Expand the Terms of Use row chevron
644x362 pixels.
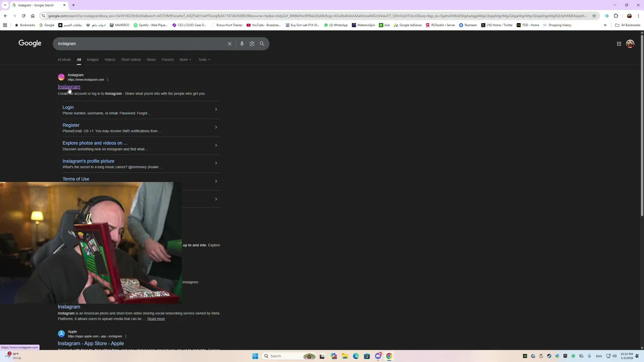click(x=216, y=181)
